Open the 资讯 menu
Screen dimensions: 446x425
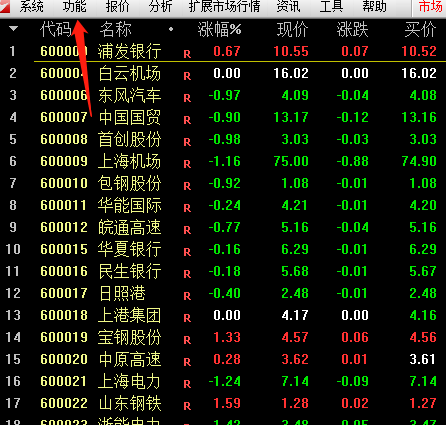click(288, 6)
